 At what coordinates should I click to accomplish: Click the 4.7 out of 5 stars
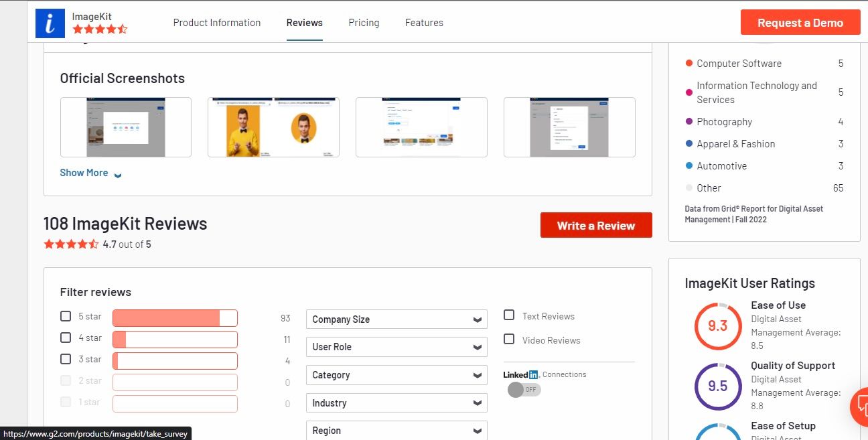(71, 244)
